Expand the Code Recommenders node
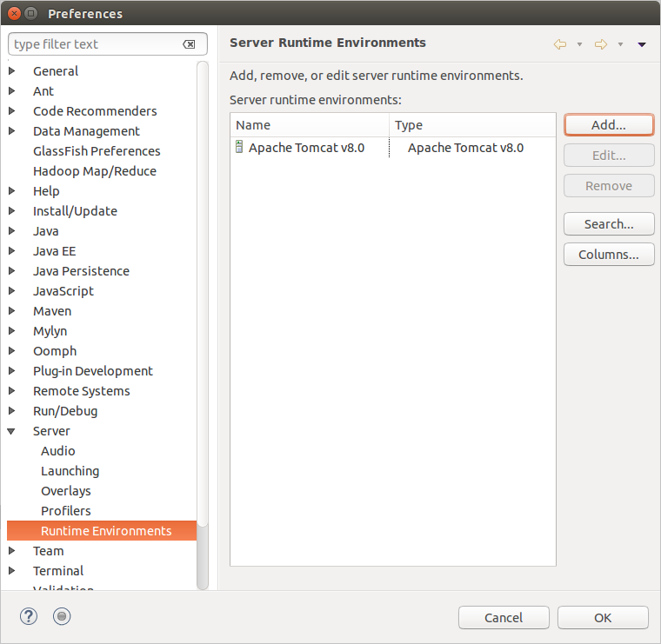 [x=12, y=110]
